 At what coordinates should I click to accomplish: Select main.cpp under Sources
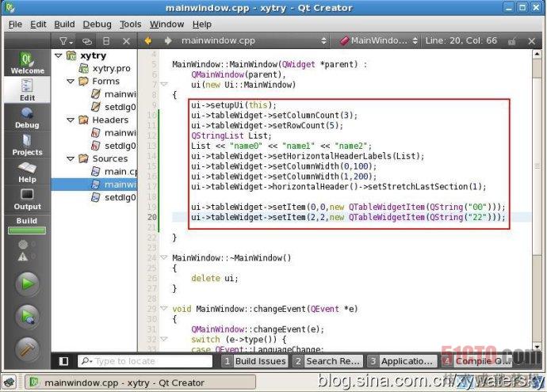tap(114, 171)
